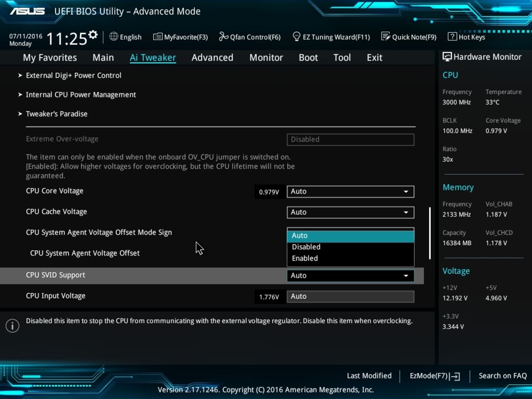This screenshot has height=399, width=532.
Task: Click the 4.960 V reading
Action: (496, 298)
